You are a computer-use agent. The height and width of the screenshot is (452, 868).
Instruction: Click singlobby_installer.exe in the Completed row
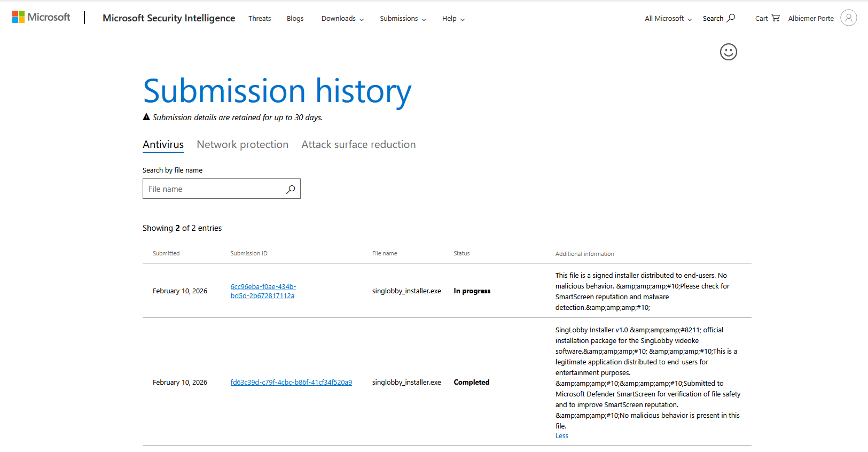[x=406, y=383]
